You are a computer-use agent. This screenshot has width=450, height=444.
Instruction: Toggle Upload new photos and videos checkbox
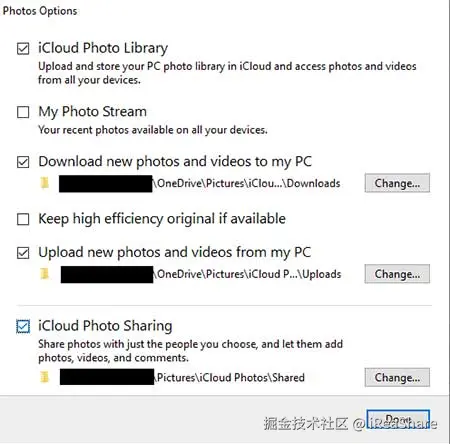23,253
